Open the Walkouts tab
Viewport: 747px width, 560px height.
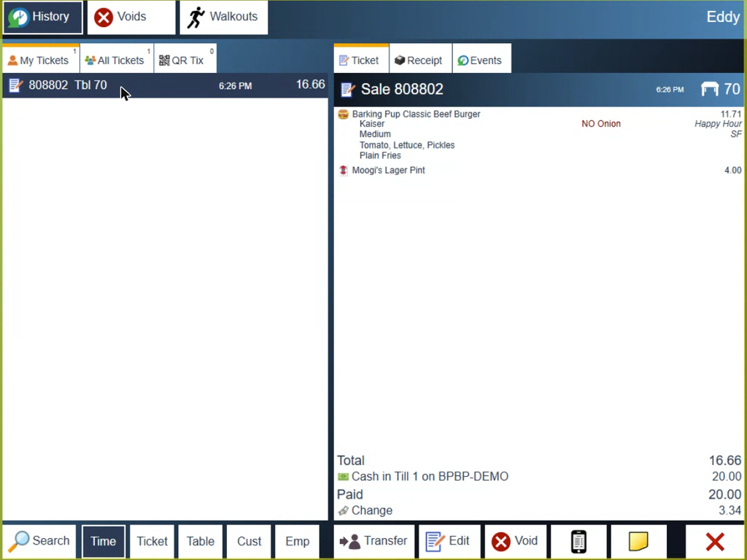223,17
